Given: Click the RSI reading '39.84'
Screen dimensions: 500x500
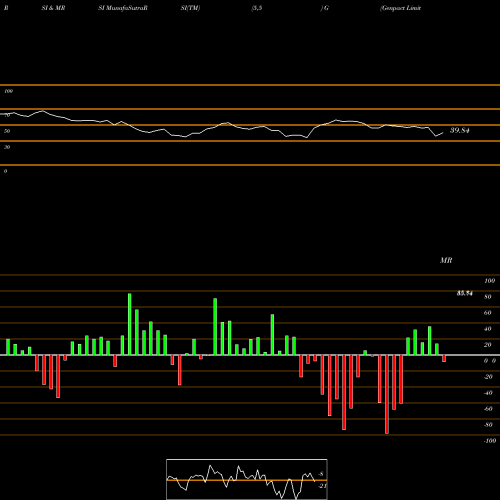Looking at the screenshot, I should tap(460, 130).
